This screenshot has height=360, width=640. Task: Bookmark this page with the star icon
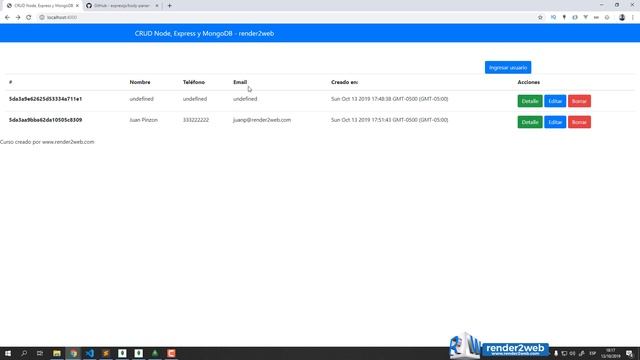tap(540, 18)
